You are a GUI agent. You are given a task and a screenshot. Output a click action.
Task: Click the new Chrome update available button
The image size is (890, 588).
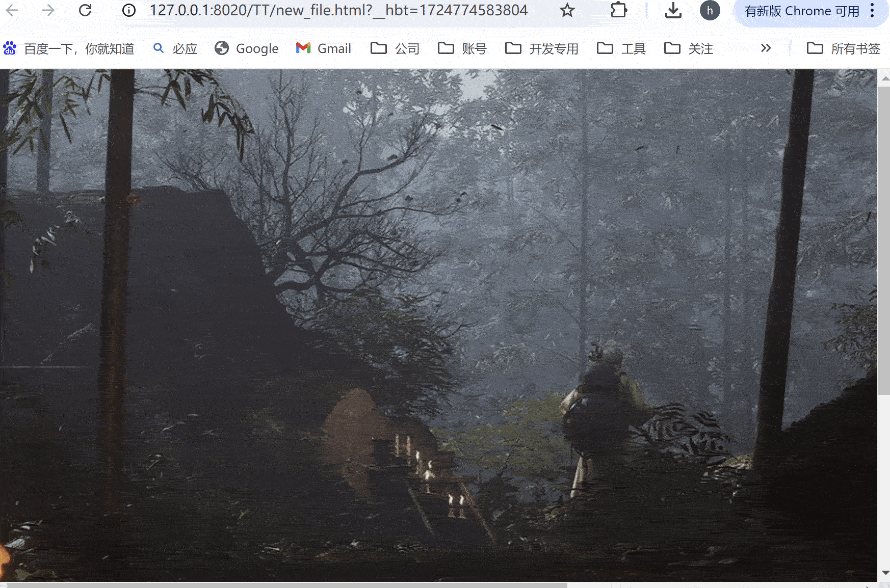coord(802,11)
